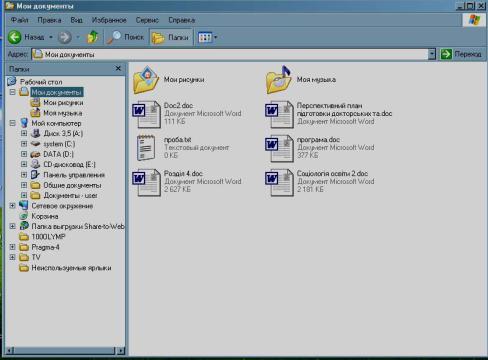Open the Избранное menu
This screenshot has width=488, height=360.
pyautogui.click(x=109, y=20)
